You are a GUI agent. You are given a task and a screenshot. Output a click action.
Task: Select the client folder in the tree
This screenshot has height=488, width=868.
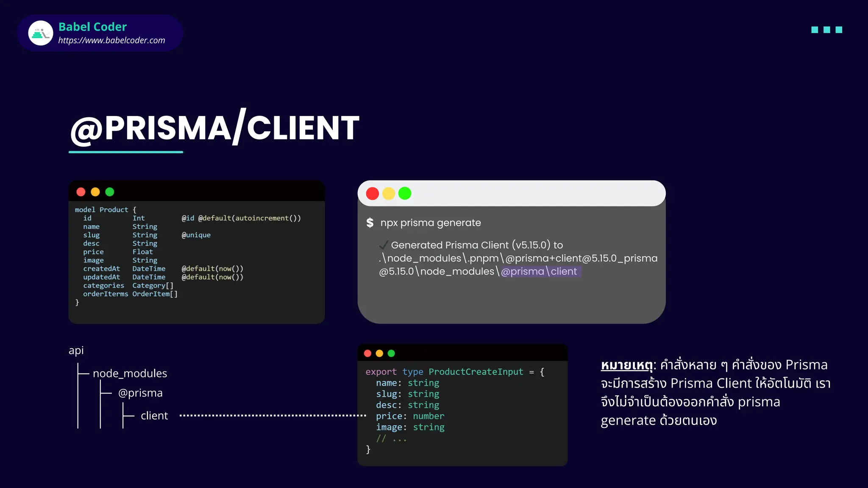click(x=154, y=416)
